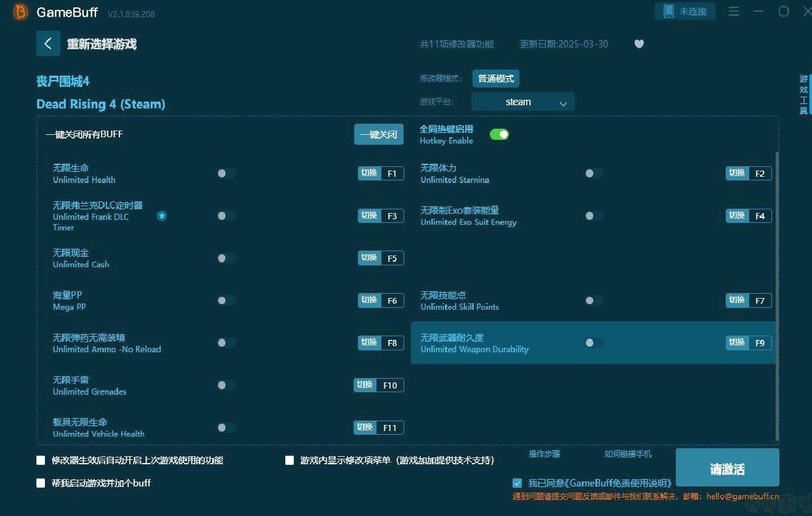The width and height of the screenshot is (812, 516).
Task: Click the F8 hotkey switch button
Action: click(x=381, y=342)
